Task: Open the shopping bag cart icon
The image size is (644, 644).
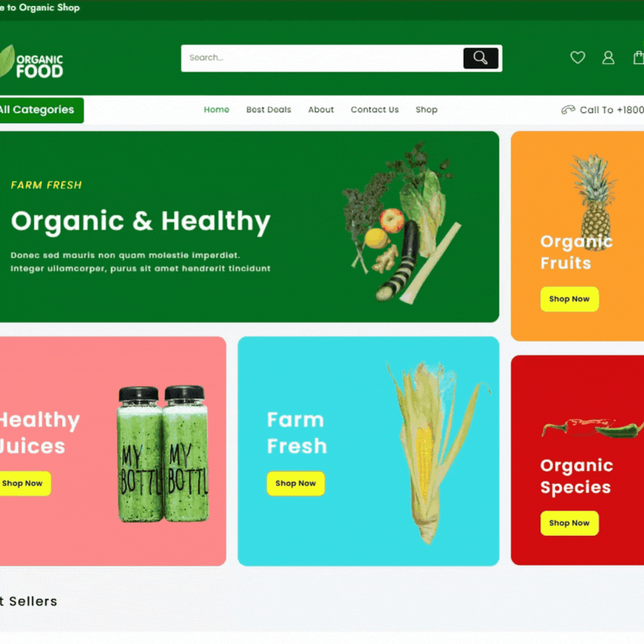Action: point(639,57)
